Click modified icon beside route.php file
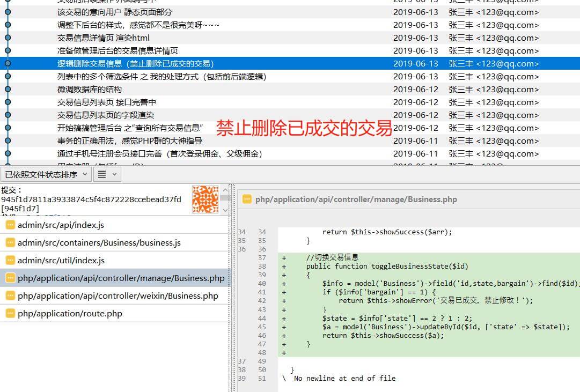This screenshot has height=392, width=580. tap(10, 314)
